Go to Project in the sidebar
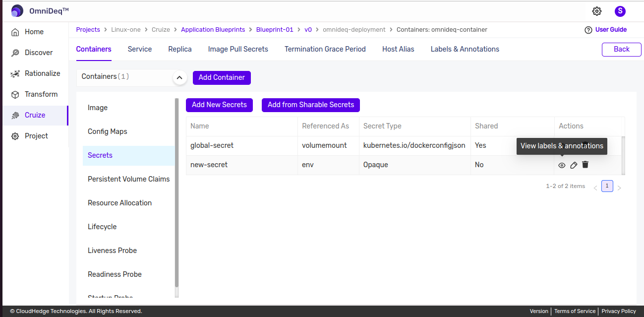Image resolution: width=644 pixels, height=317 pixels. click(36, 136)
